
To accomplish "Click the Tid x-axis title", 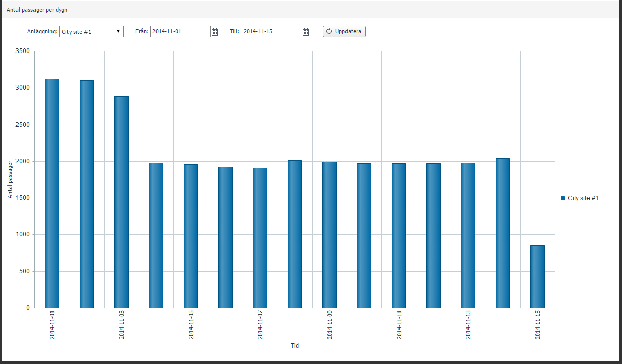I will [295, 345].
